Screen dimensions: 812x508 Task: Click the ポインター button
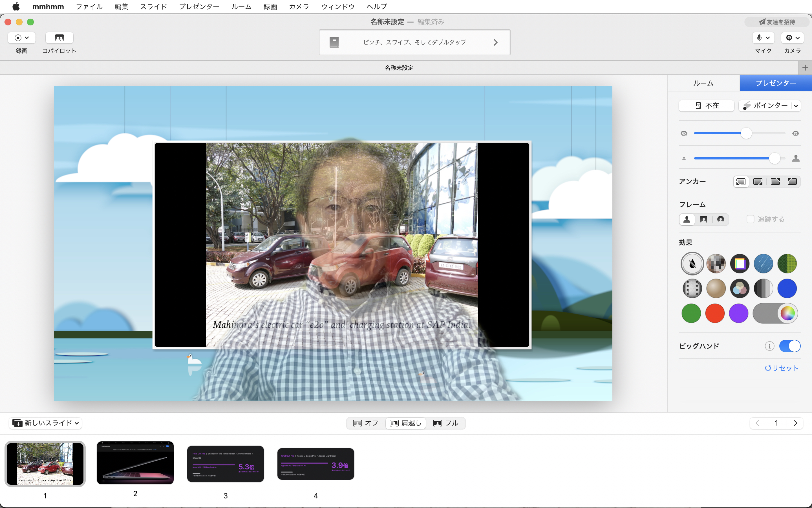765,106
